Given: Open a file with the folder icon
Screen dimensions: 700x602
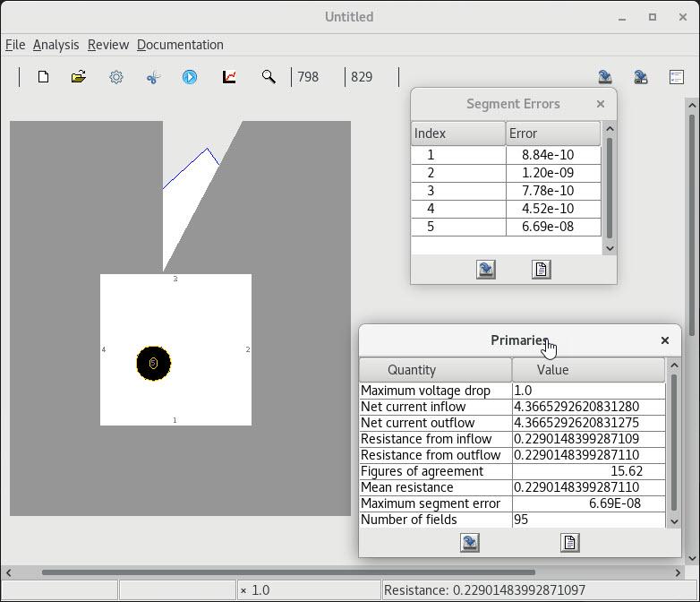Looking at the screenshot, I should click(79, 77).
